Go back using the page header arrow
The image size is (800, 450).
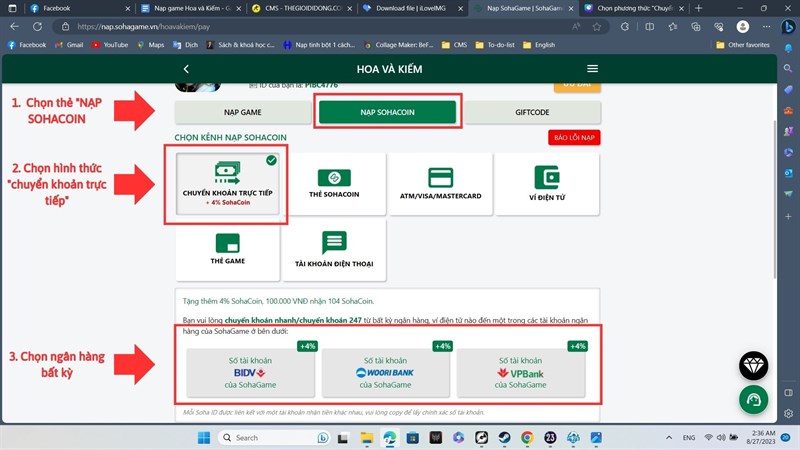[x=186, y=69]
